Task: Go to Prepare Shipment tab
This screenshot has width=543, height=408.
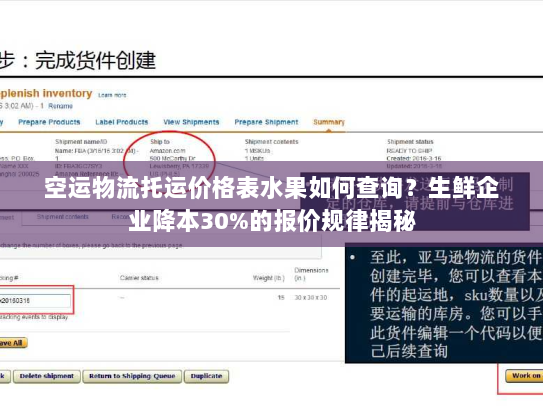Action: pos(266,122)
